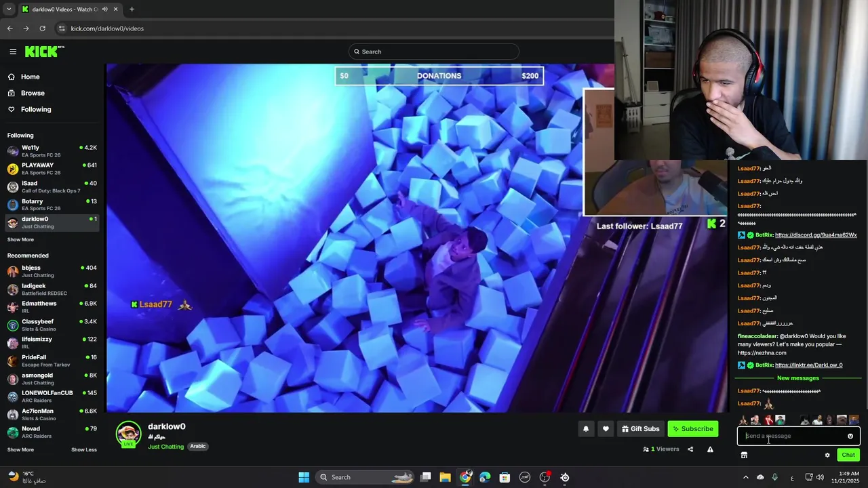Click the green Subscribe button
This screenshot has height=488, width=868.
693,428
